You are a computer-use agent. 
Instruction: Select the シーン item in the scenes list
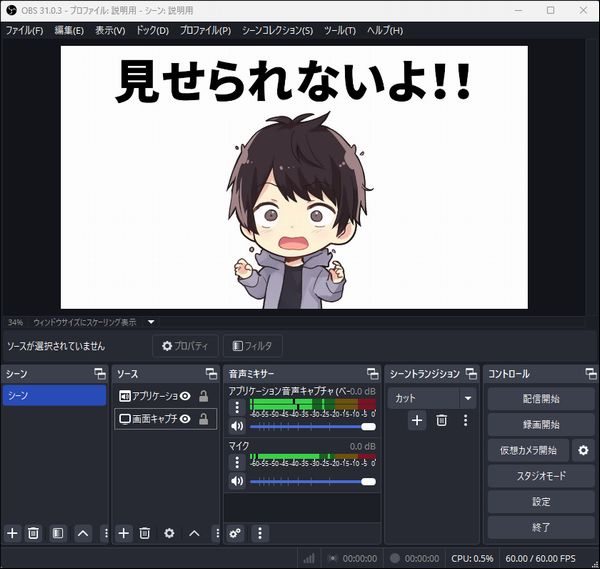(54, 395)
